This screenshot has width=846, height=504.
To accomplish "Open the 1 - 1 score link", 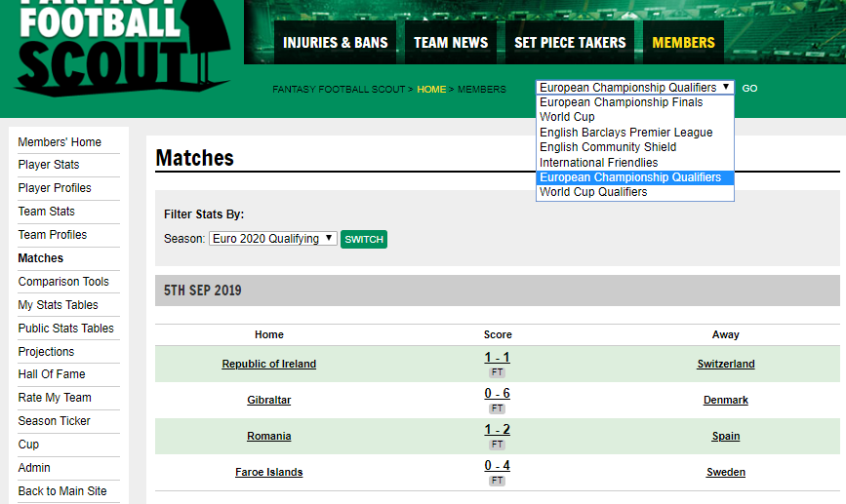I will pyautogui.click(x=497, y=358).
